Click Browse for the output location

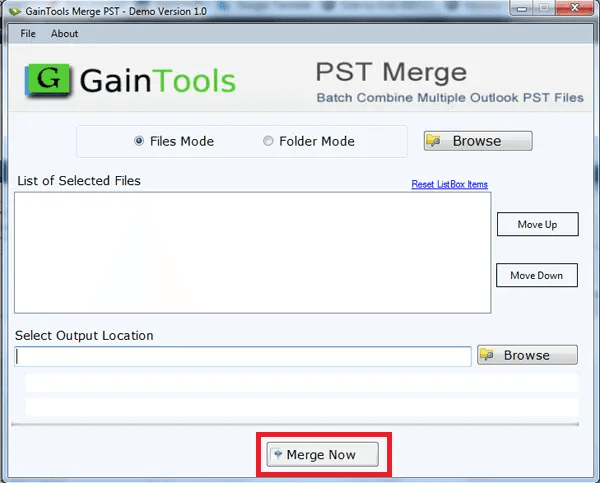pyautogui.click(x=527, y=355)
